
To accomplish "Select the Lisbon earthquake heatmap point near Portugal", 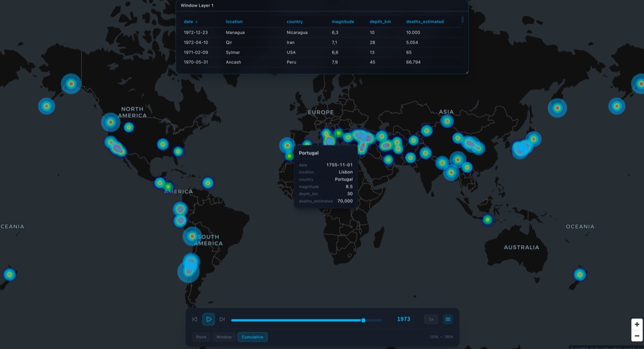I will [x=288, y=146].
